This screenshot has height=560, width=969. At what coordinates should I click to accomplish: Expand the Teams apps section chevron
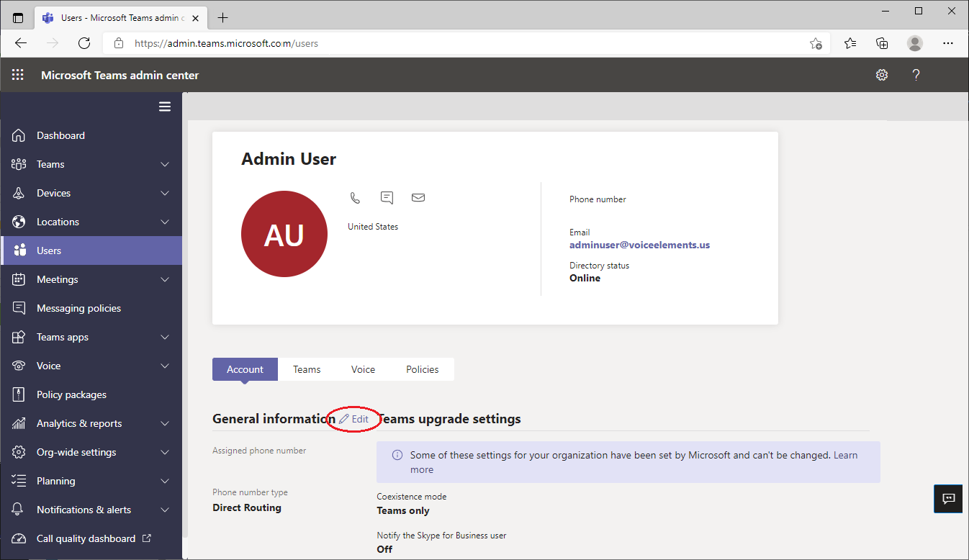[165, 337]
